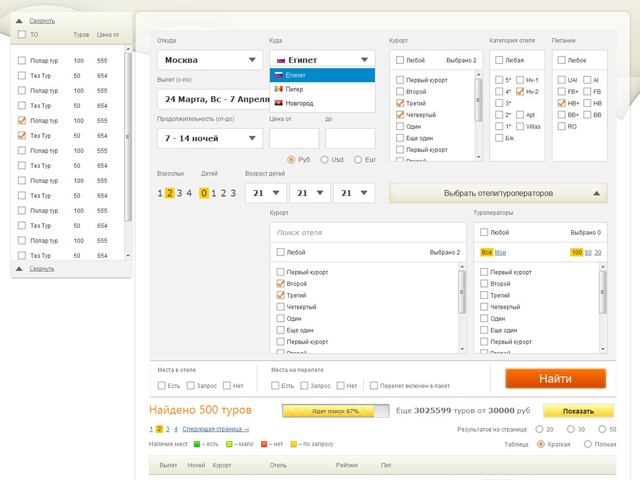Click the red нет availability swatch
640x480 pixels.
point(264,444)
